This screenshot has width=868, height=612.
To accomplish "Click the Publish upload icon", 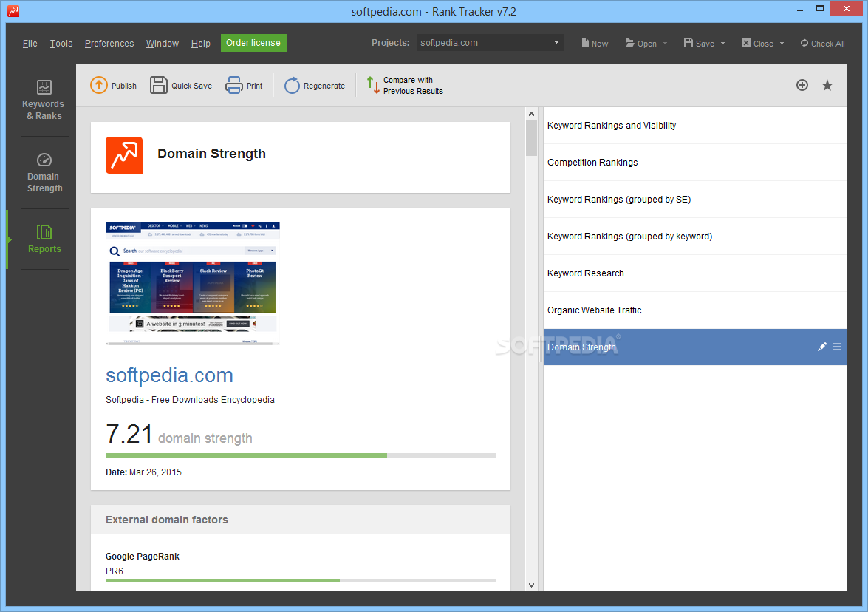I will point(98,85).
